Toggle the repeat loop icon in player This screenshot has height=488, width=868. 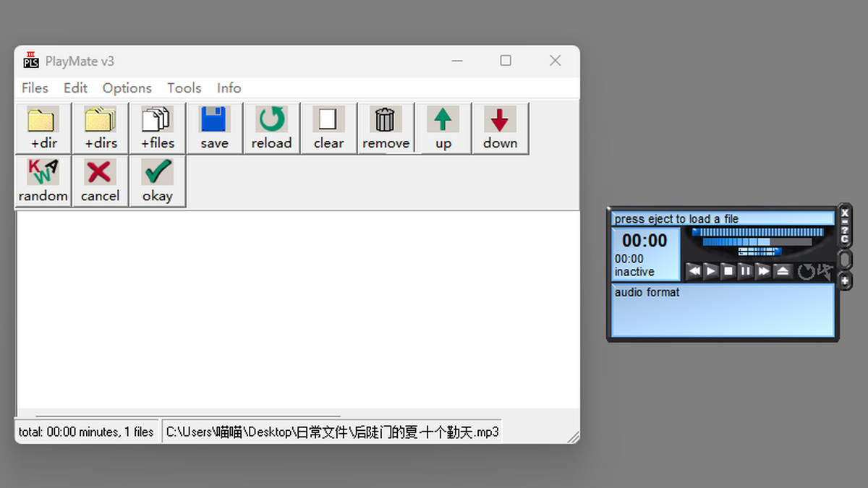tap(805, 272)
